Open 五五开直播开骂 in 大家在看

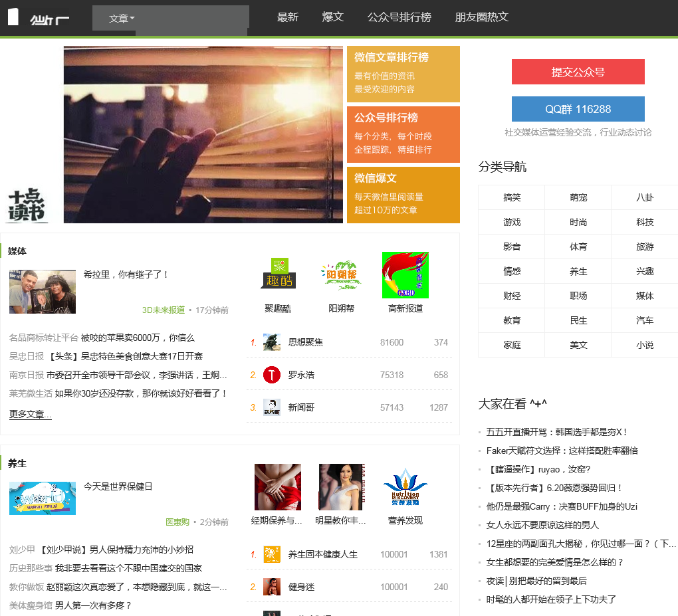pyautogui.click(x=556, y=432)
